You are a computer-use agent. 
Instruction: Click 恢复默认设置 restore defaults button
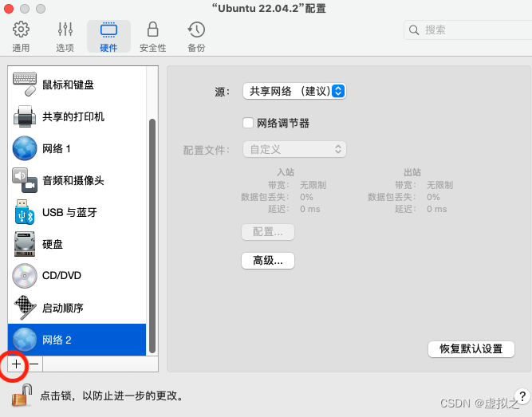click(x=471, y=348)
